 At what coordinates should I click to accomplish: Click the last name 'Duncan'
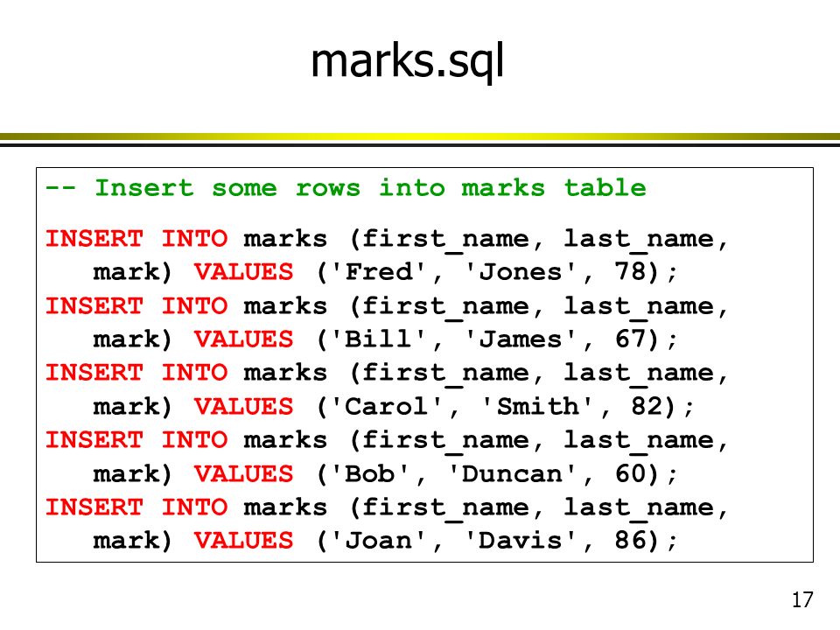coord(512,473)
